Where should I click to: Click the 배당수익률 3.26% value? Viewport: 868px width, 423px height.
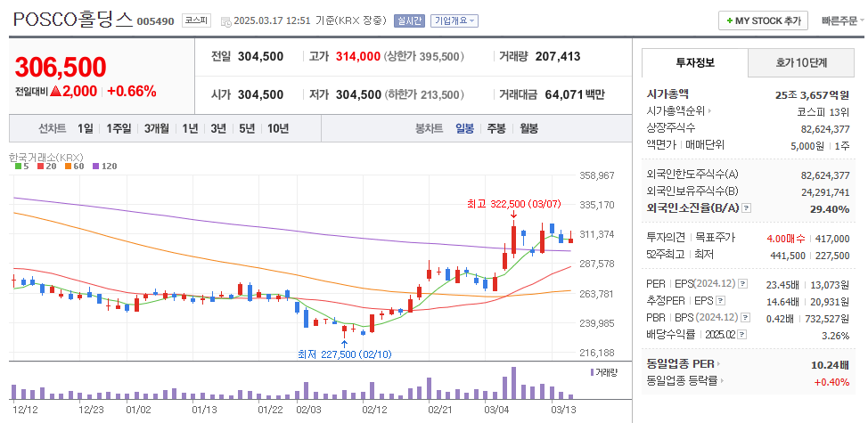[x=835, y=335]
